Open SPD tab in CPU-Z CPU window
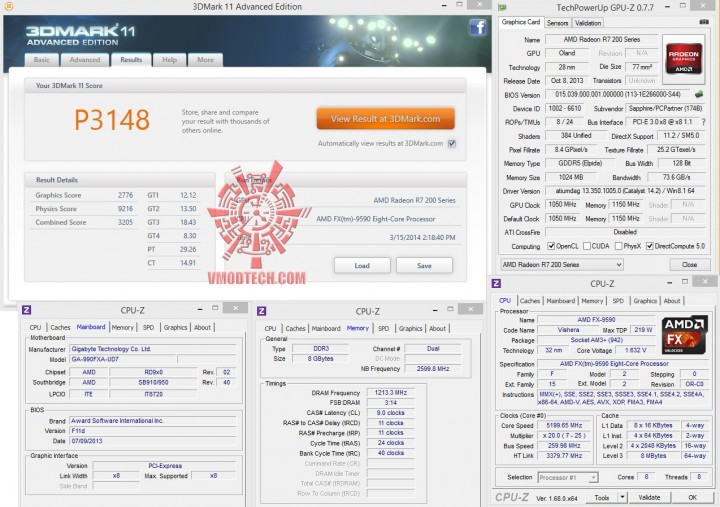This screenshot has height=507, width=720. pos(618,301)
